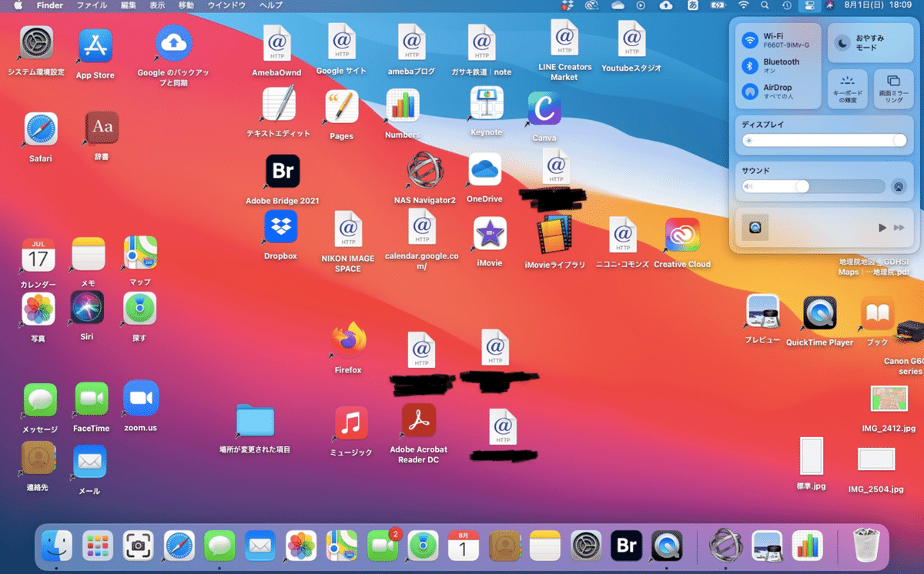This screenshot has width=924, height=574.
Task: Open the iMovieライブラリ file
Action: pyautogui.click(x=554, y=235)
